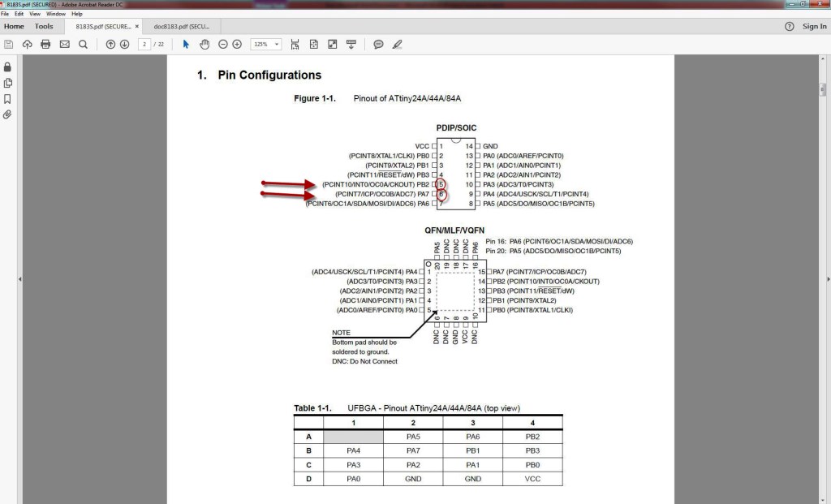Click the '1. Pin Configurations' heading
831x504 pixels.
(259, 75)
